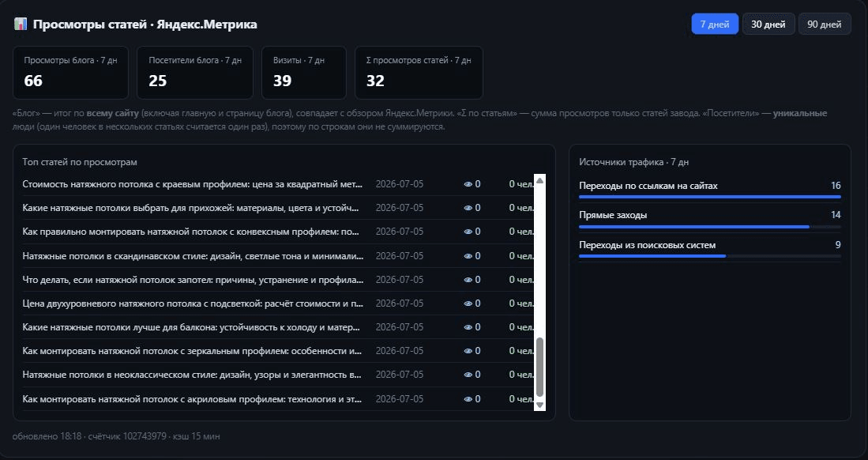
Task: Open the article Что делать, если натяжной потолок запотел
Action: click(x=194, y=280)
